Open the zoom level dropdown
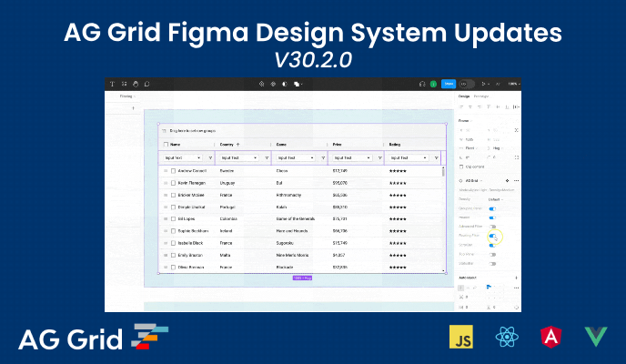The width and height of the screenshot is (626, 364). coord(514,84)
